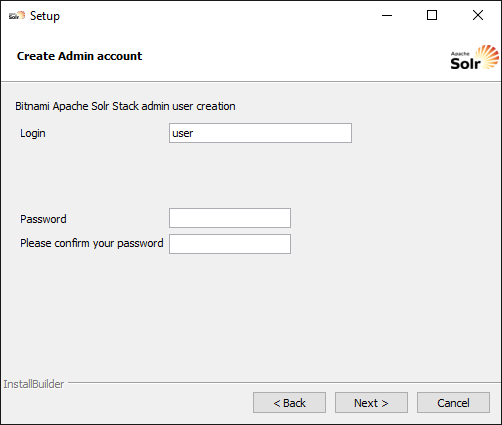Click the 'Login' label

point(33,133)
